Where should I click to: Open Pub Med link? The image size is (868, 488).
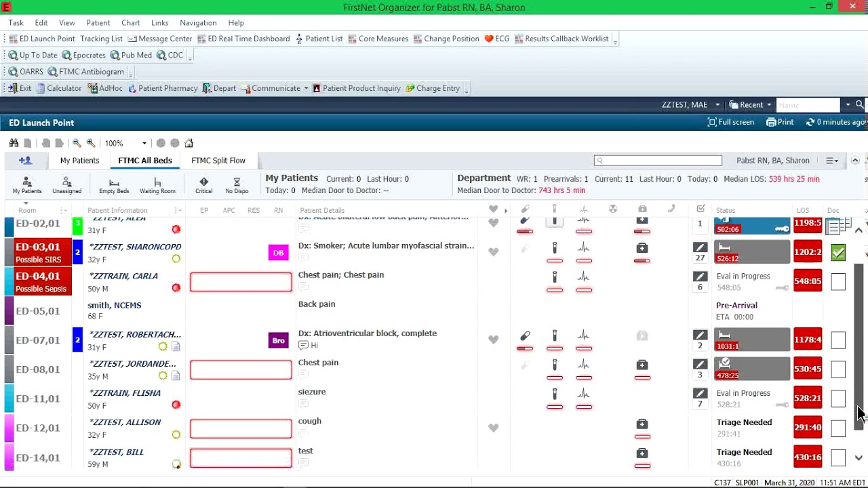pyautogui.click(x=132, y=55)
